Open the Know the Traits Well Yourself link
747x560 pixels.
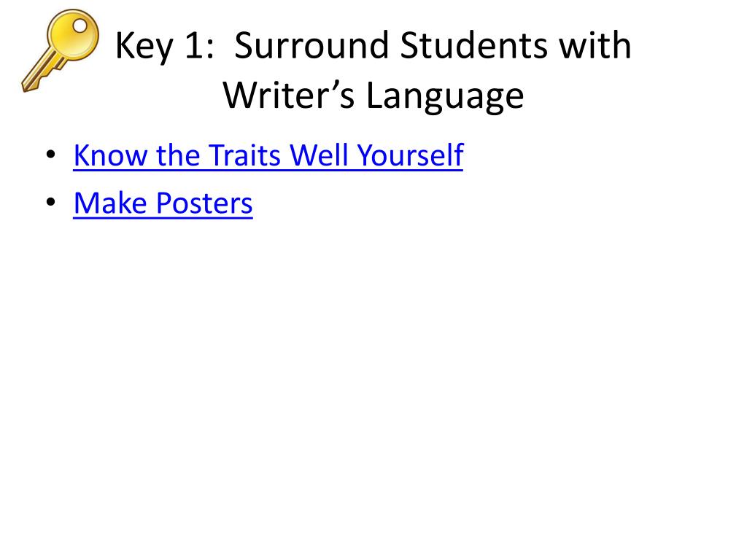[x=268, y=155]
